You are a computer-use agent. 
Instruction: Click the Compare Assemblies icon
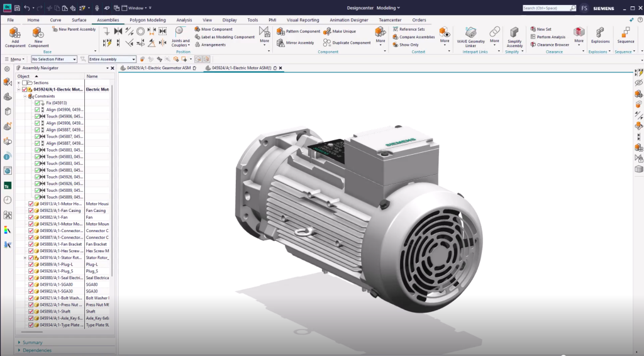coord(395,37)
